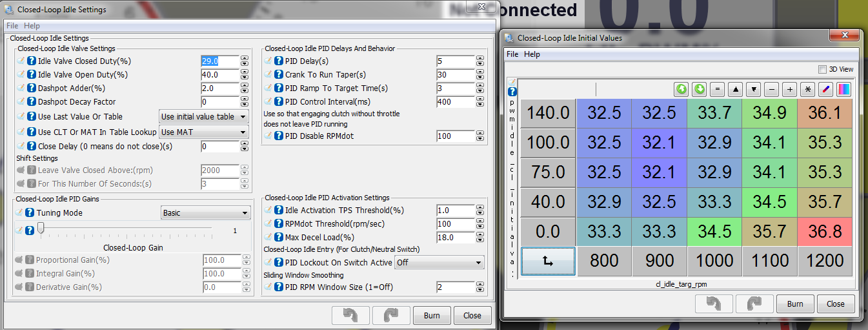Expand the Tuning Mode dropdown
The image size is (868, 330).
click(x=205, y=213)
